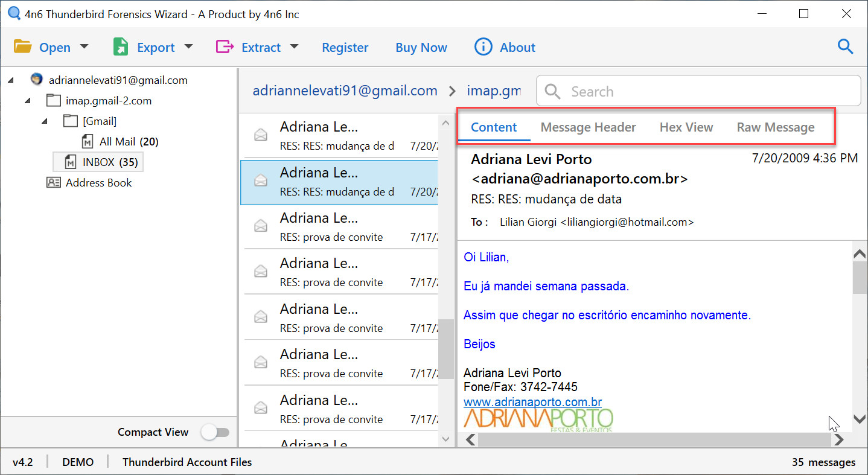Screen dimensions: 868x475
Task: Click the Register menu item
Action: (x=345, y=48)
